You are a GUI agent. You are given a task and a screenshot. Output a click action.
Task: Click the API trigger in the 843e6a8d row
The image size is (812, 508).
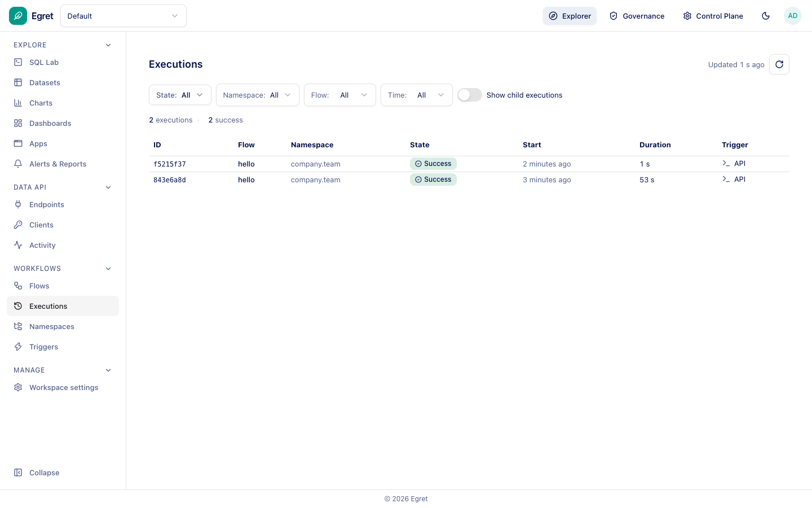click(734, 179)
